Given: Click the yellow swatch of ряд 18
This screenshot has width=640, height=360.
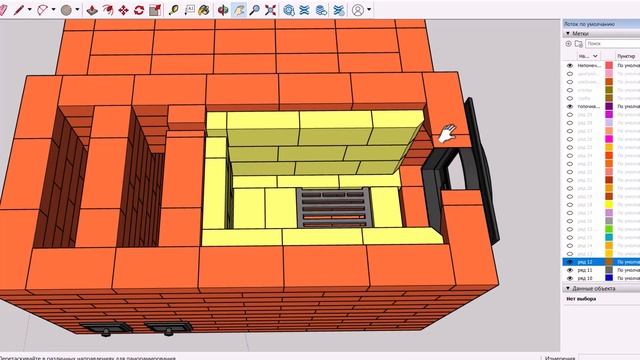Looking at the screenshot, I should click(609, 205).
